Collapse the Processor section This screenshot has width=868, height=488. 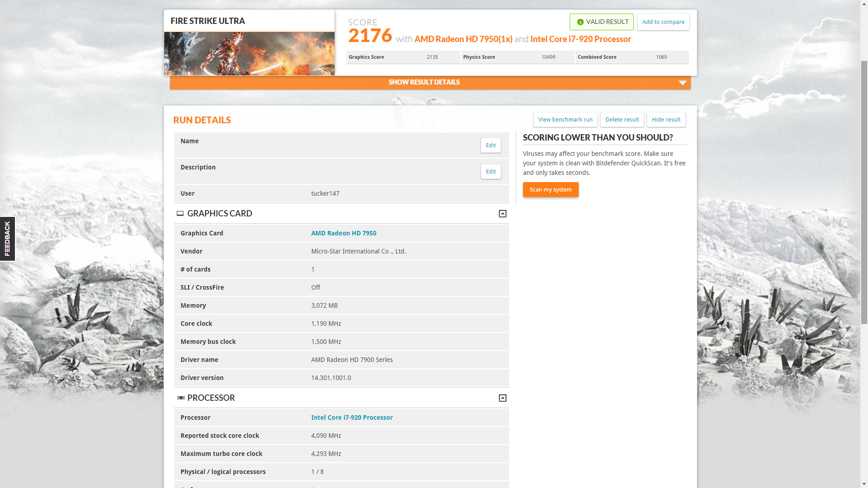click(502, 398)
